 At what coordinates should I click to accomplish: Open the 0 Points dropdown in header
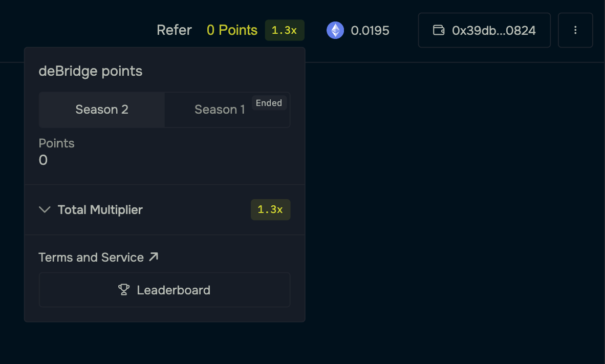click(x=232, y=30)
